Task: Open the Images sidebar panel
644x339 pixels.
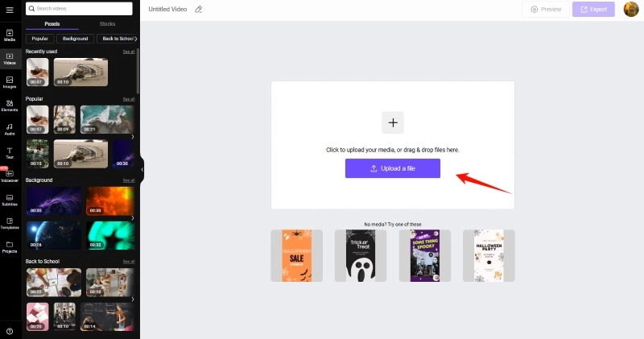Action: tap(10, 82)
